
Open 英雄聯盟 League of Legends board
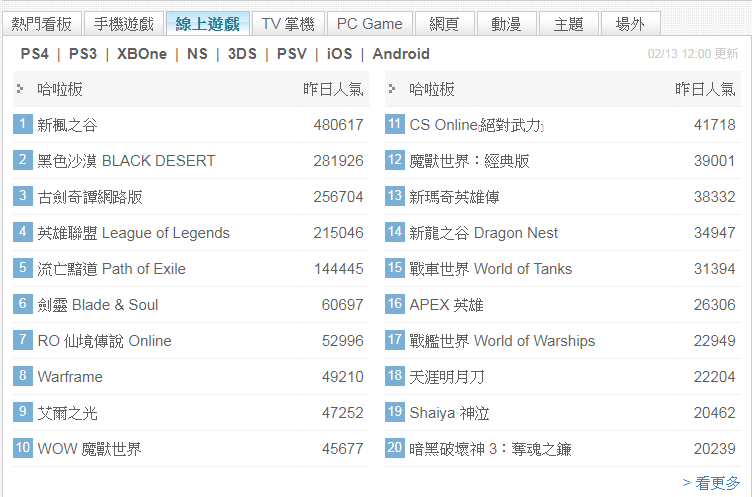click(133, 233)
